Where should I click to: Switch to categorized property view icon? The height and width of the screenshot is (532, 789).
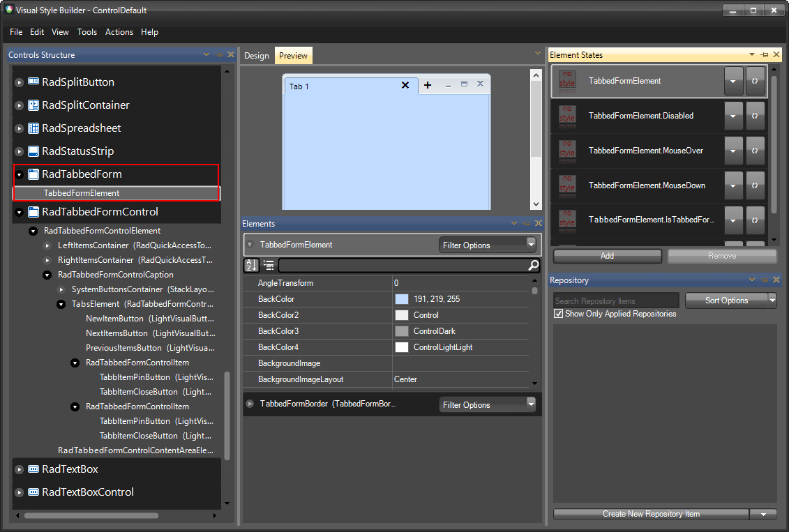tap(269, 265)
